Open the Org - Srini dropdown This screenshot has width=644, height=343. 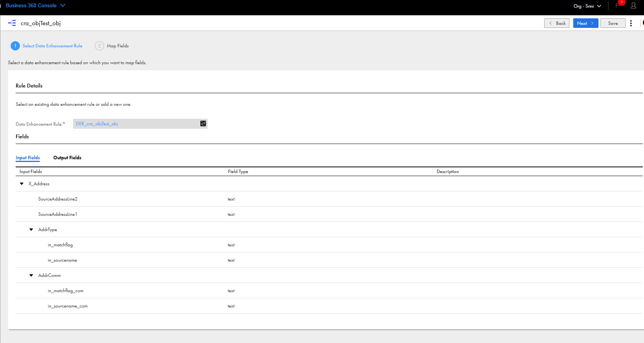tap(587, 6)
